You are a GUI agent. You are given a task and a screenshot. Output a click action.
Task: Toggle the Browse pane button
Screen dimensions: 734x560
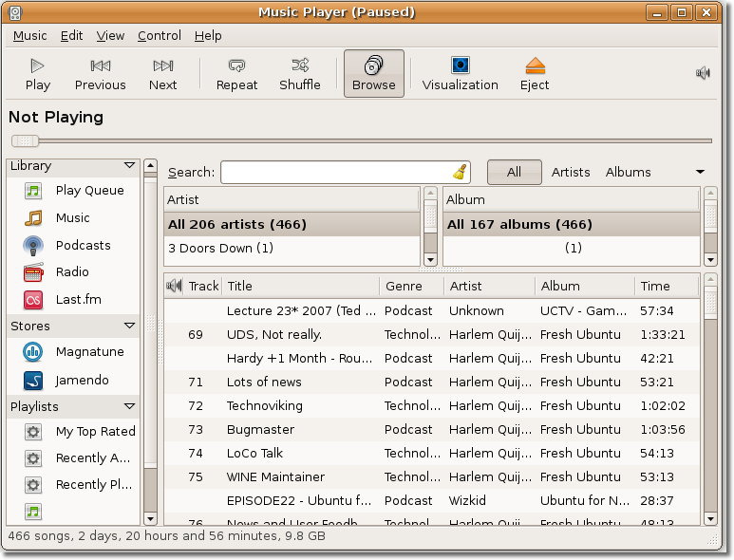(373, 74)
